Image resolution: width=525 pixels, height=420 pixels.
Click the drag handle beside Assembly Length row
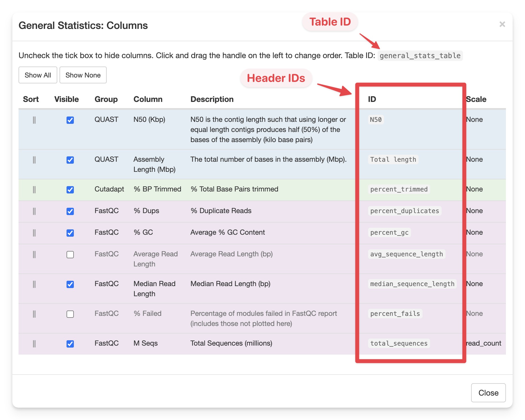[34, 160]
